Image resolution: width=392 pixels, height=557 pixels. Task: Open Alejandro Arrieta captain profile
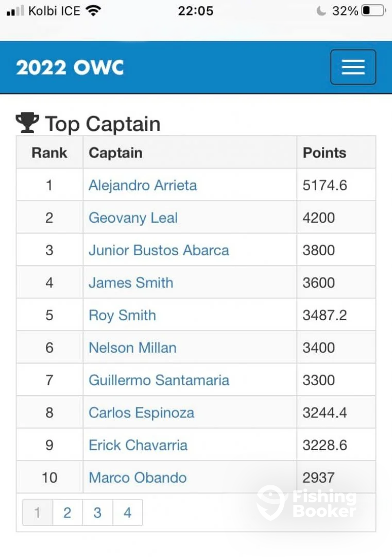(x=143, y=185)
